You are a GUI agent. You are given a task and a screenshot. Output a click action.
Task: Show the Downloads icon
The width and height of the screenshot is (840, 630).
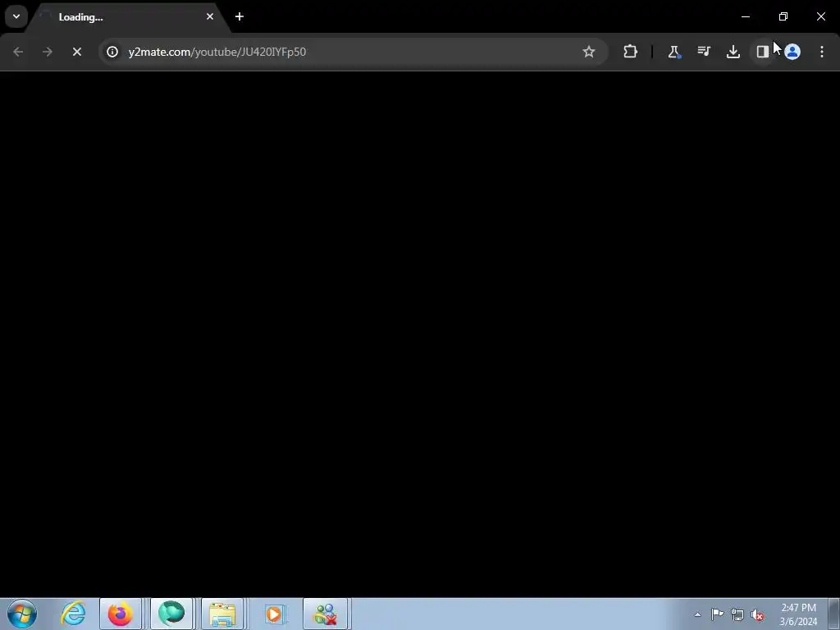[x=733, y=52]
